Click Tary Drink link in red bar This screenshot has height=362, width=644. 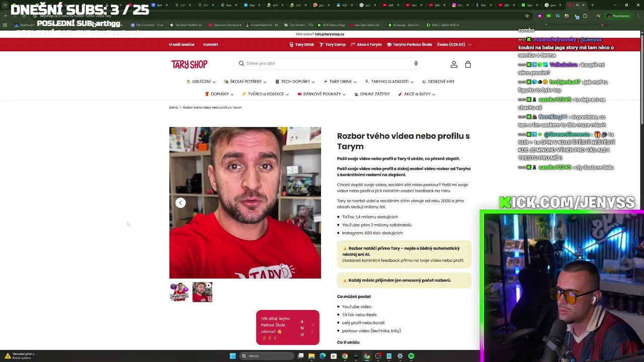[301, 44]
